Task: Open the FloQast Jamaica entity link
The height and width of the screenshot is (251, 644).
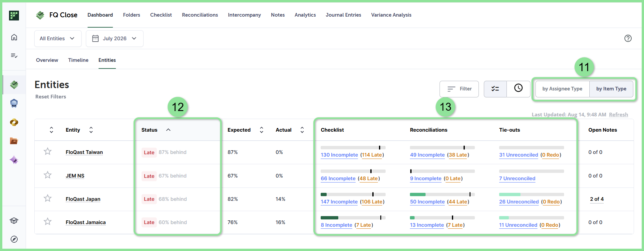Action: tap(86, 222)
